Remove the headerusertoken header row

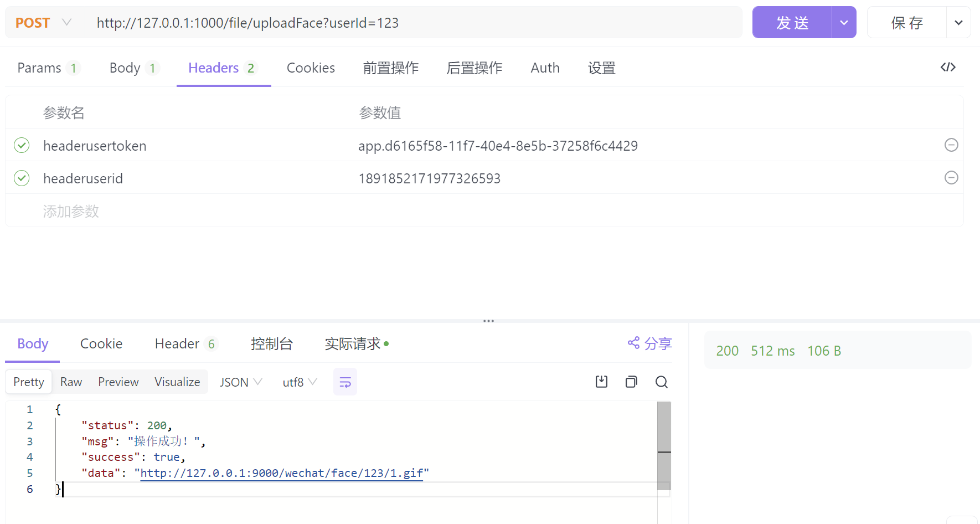coord(952,145)
